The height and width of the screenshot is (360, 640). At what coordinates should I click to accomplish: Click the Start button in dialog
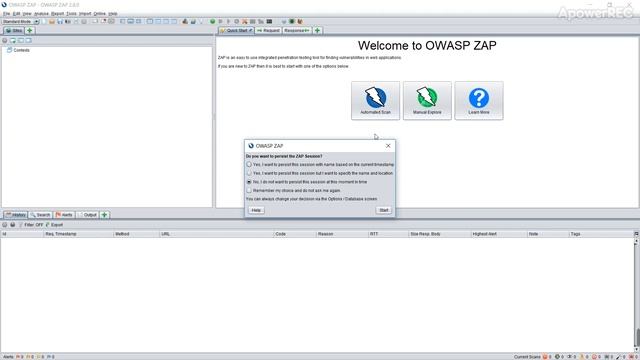click(x=384, y=210)
